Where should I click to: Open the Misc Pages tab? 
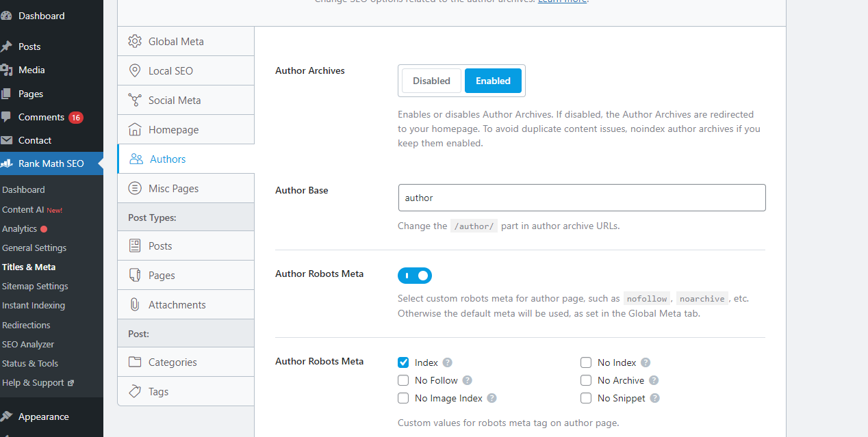coord(173,189)
